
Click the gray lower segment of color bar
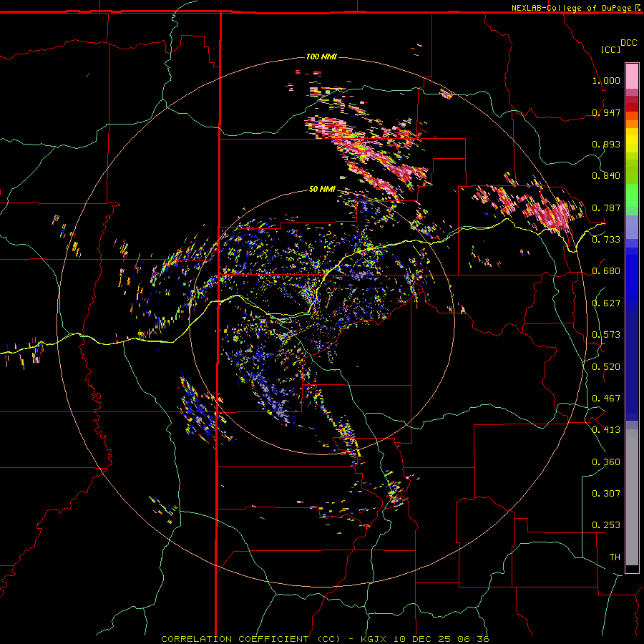pyautogui.click(x=632, y=497)
